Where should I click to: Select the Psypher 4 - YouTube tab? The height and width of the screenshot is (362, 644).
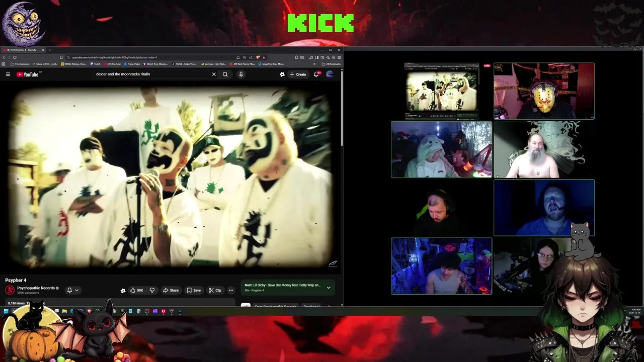[x=24, y=50]
